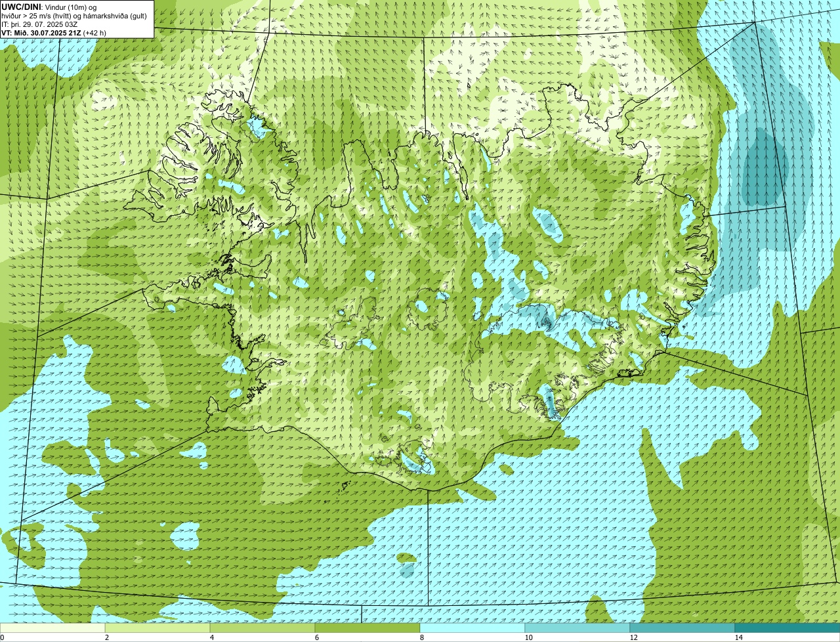Image resolution: width=840 pixels, height=642 pixels.
Task: Click the legend scale label '12'
Action: point(633,637)
